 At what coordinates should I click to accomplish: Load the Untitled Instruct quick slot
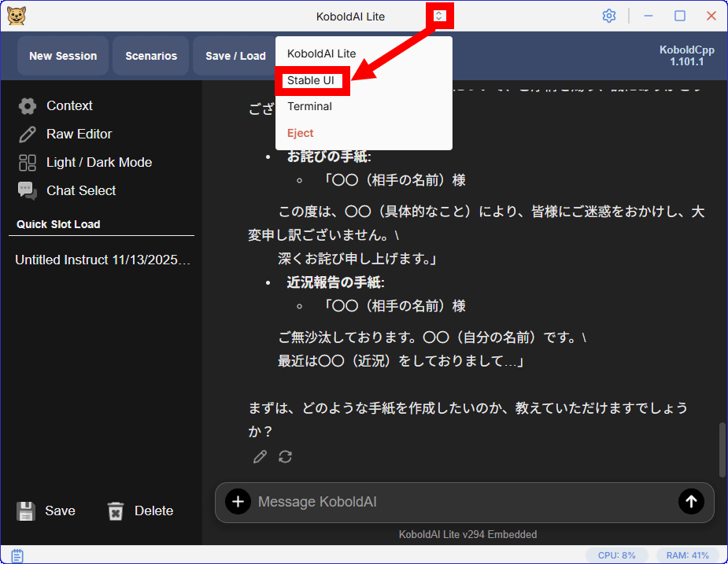(x=103, y=260)
